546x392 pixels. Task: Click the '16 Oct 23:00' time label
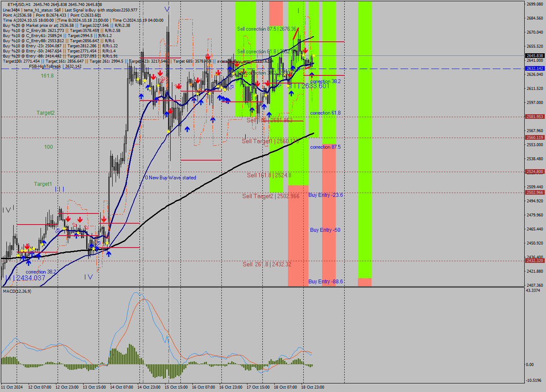click(x=231, y=387)
